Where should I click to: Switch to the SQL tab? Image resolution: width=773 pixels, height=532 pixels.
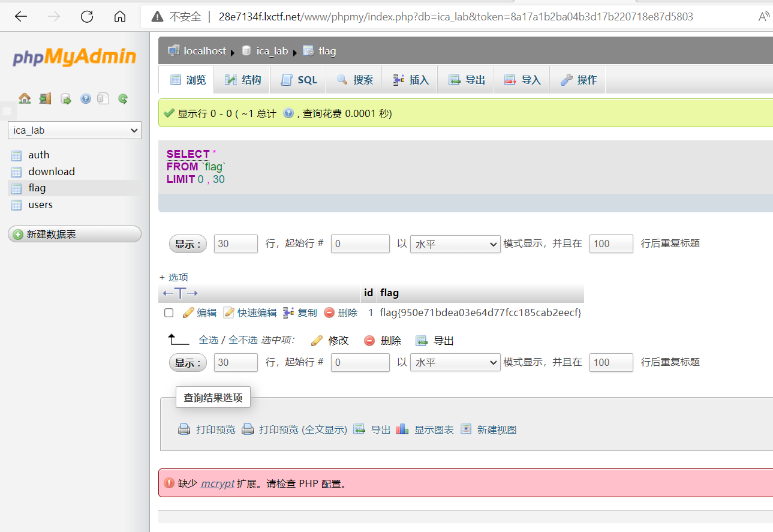[299, 80]
